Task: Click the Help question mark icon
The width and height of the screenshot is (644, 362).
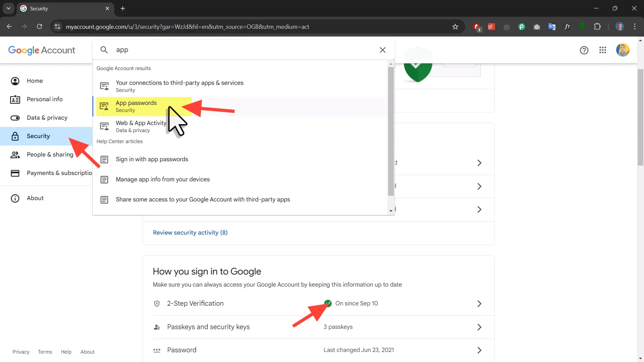Action: click(584, 50)
